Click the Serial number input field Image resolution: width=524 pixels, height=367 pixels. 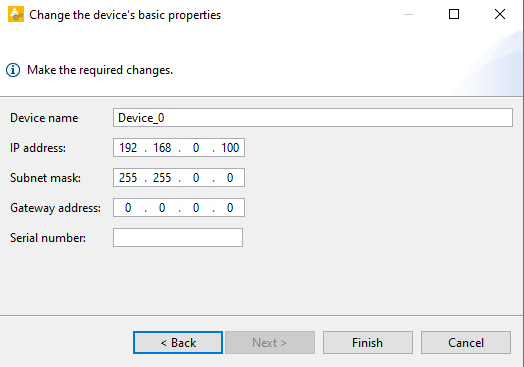(178, 238)
